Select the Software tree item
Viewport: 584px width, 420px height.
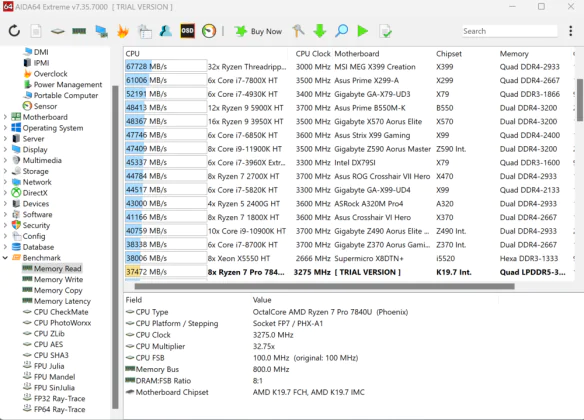point(37,214)
